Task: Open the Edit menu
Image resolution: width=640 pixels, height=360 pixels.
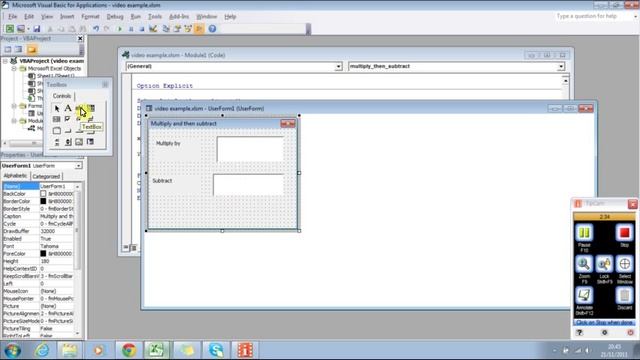Action: pyautogui.click(x=29, y=16)
